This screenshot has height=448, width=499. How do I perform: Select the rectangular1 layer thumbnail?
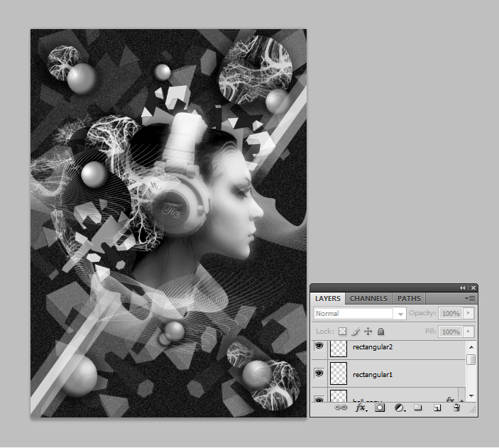click(x=339, y=373)
